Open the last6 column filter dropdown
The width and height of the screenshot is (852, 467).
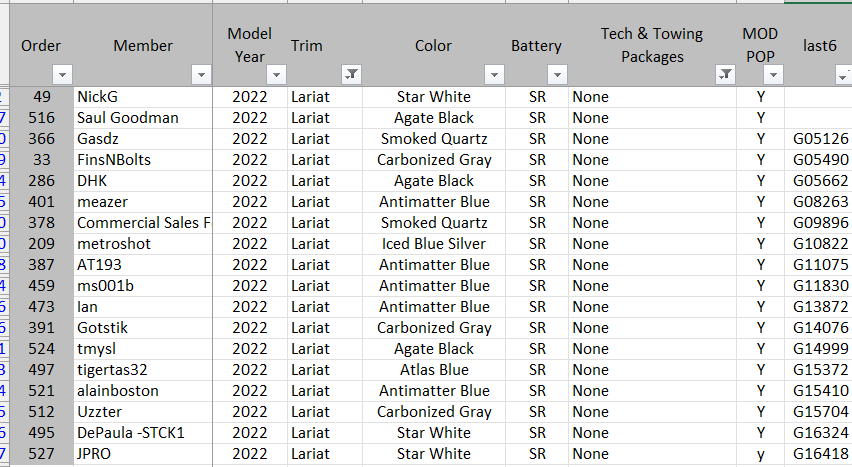[x=844, y=74]
